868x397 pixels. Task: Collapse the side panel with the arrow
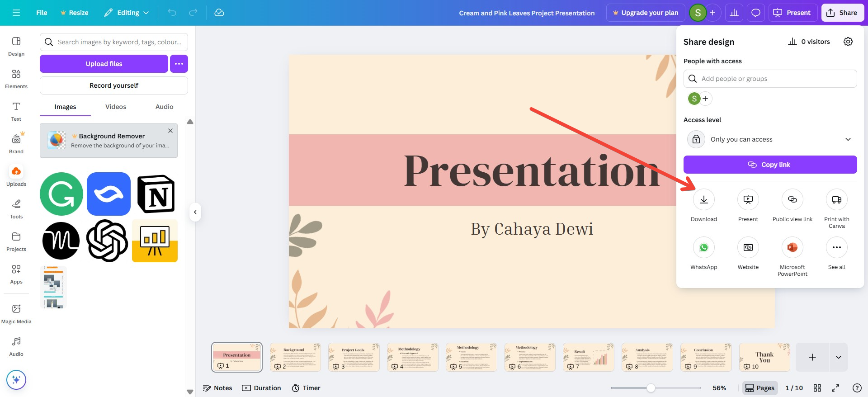point(195,212)
